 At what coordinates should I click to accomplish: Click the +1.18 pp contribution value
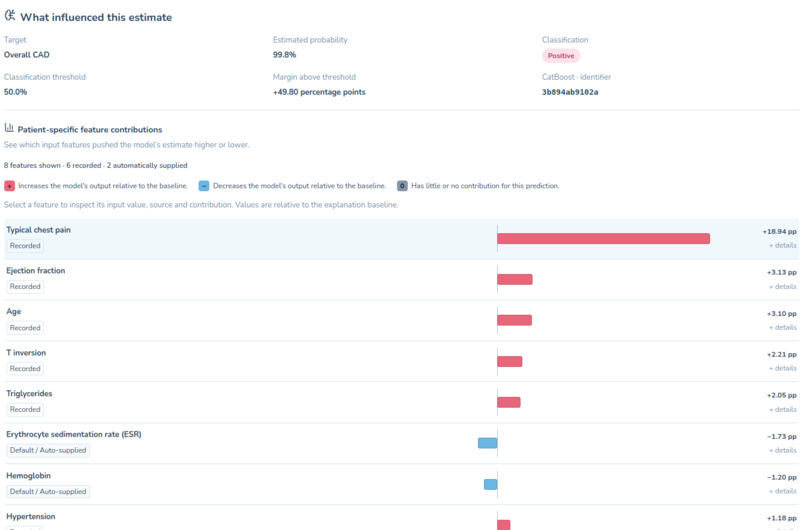[x=781, y=518]
